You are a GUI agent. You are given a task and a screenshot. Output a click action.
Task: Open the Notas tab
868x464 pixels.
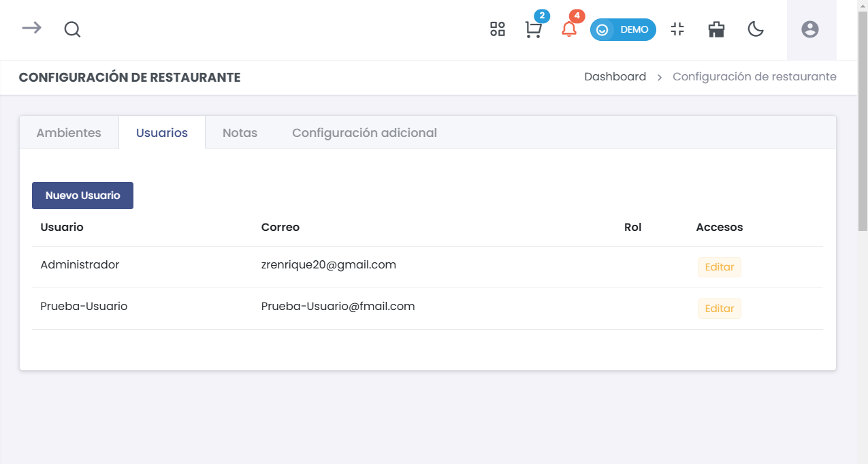point(240,133)
